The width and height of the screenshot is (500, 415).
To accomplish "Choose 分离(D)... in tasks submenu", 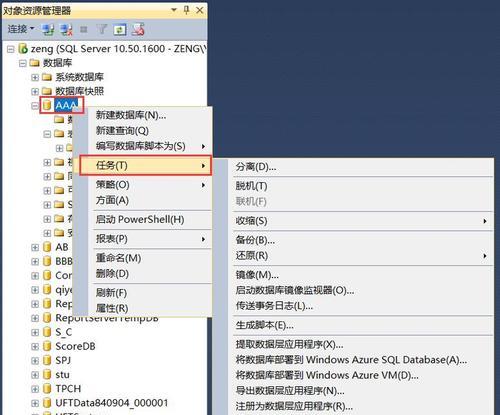I will click(256, 167).
